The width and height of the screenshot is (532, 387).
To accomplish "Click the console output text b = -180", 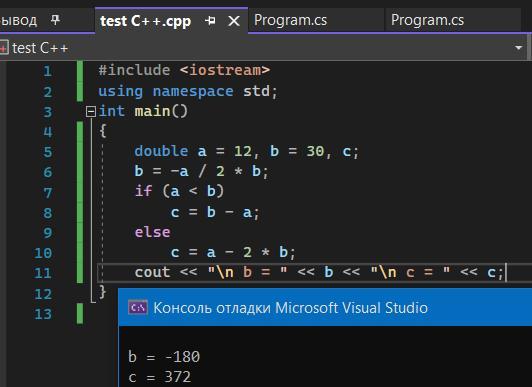I will (164, 357).
